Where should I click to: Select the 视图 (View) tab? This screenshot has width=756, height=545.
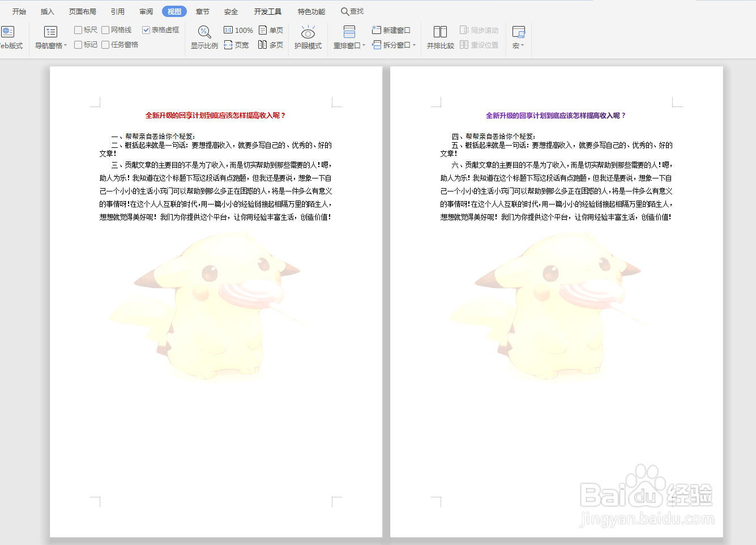[174, 11]
